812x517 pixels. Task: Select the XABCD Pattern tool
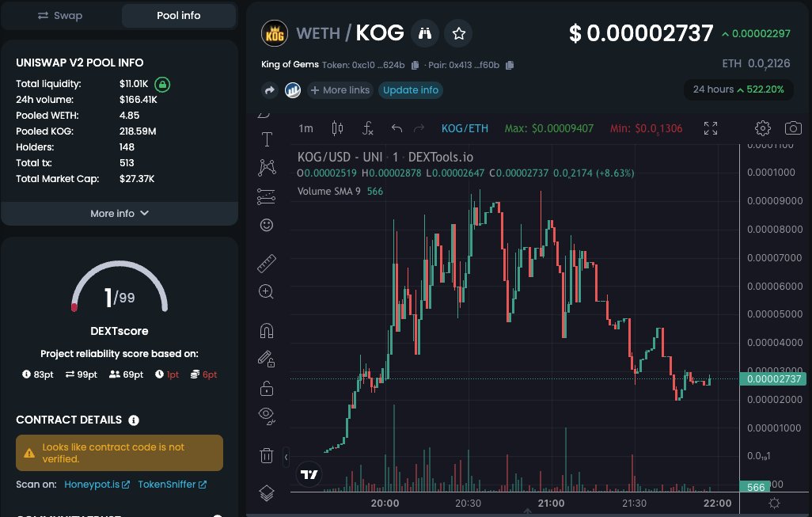[266, 166]
